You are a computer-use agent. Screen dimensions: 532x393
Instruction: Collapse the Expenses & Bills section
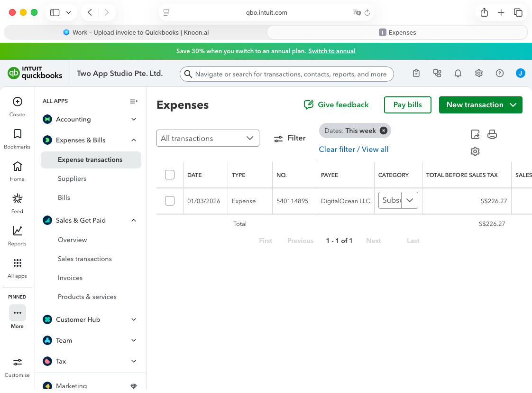133,140
